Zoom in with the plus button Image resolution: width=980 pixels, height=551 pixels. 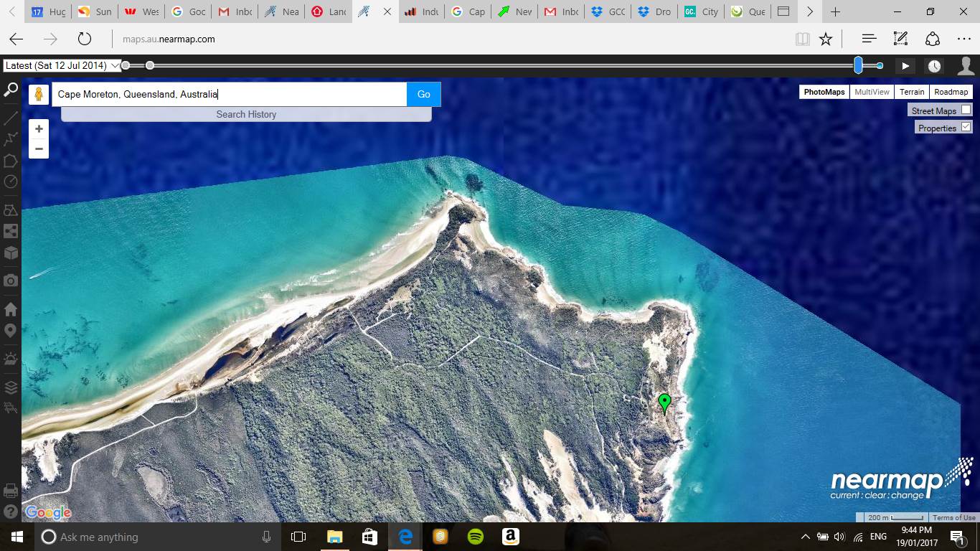pyautogui.click(x=39, y=129)
